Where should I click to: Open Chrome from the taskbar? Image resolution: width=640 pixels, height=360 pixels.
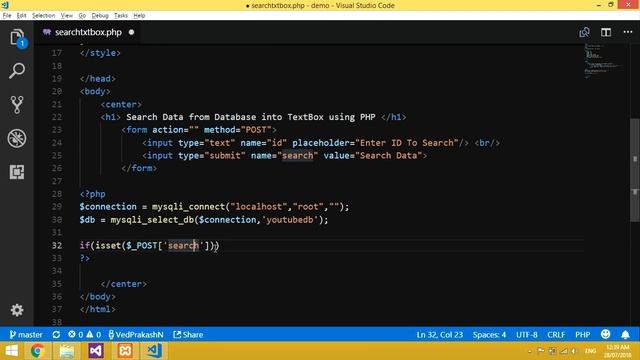tap(37, 351)
